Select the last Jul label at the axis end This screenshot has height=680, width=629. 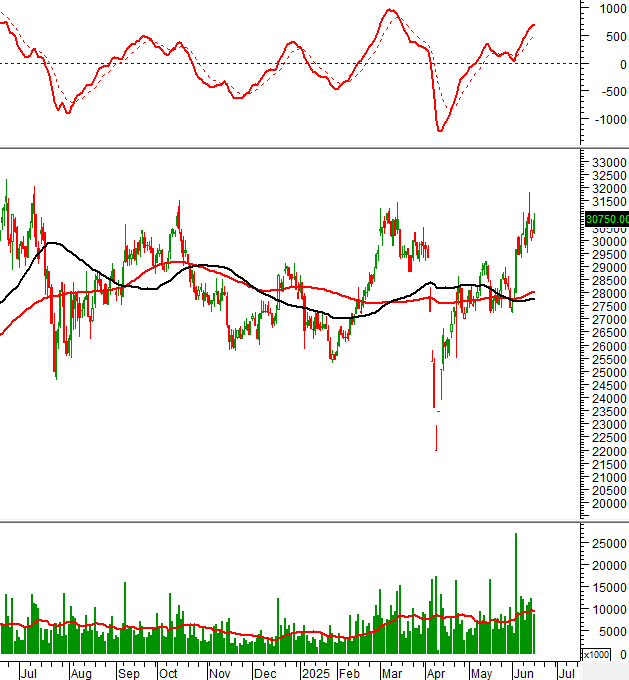pyautogui.click(x=567, y=673)
